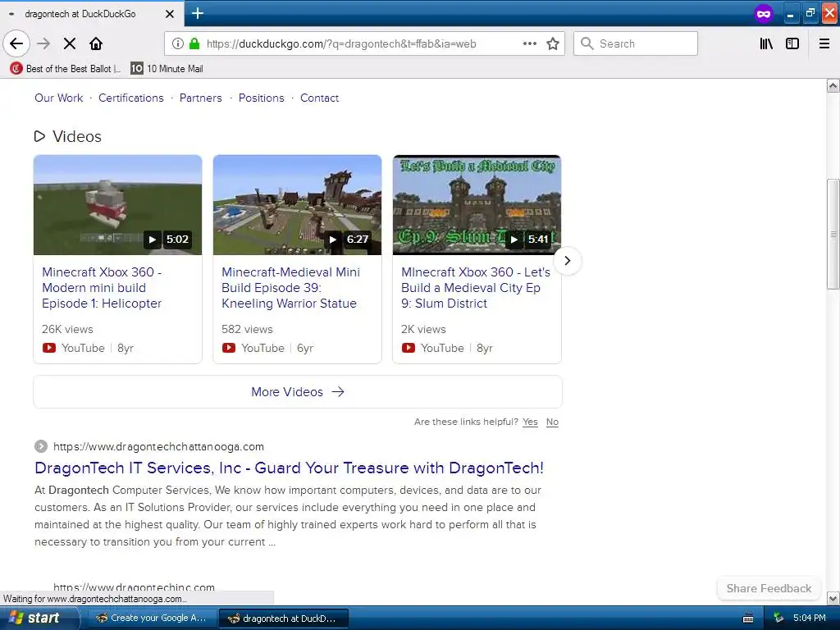Open the Contact sitelink
840x630 pixels.
(319, 98)
